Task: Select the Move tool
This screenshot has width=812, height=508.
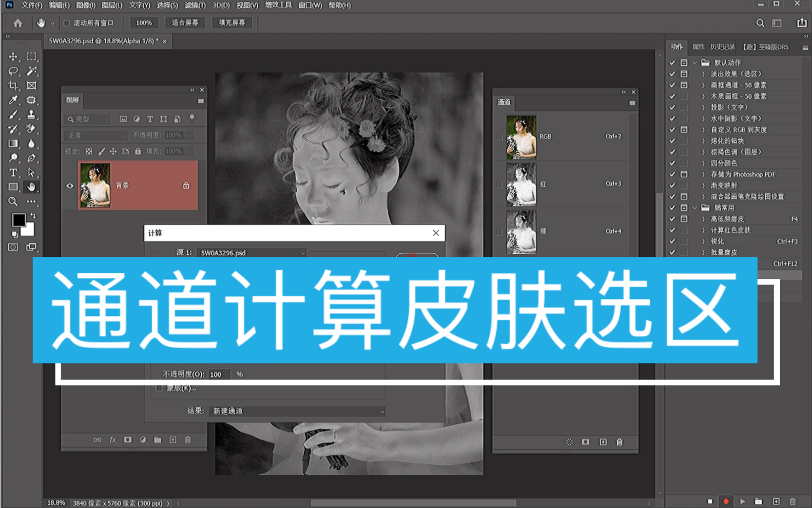Action: 13,57
